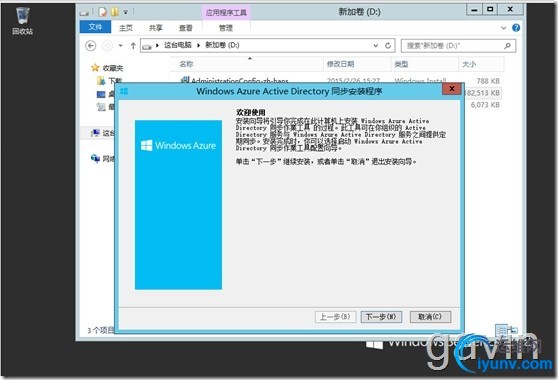Open Downloads folder in navigation pane

[x=110, y=81]
